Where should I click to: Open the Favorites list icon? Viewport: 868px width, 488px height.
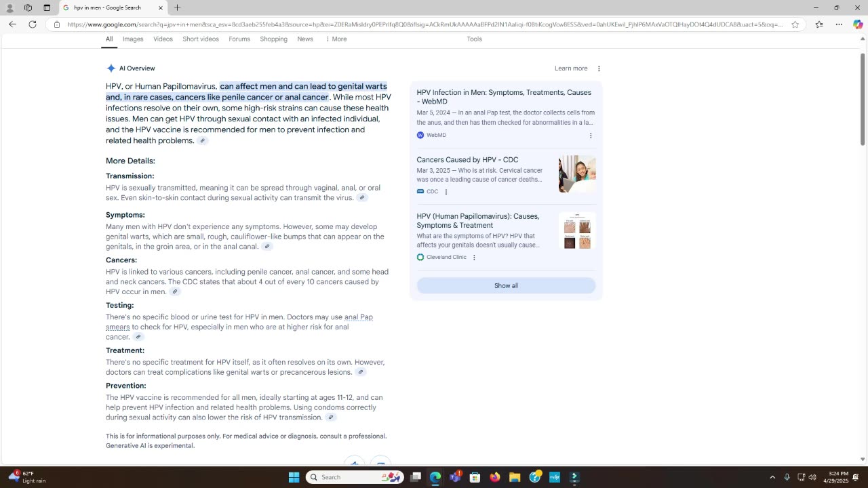819,24
